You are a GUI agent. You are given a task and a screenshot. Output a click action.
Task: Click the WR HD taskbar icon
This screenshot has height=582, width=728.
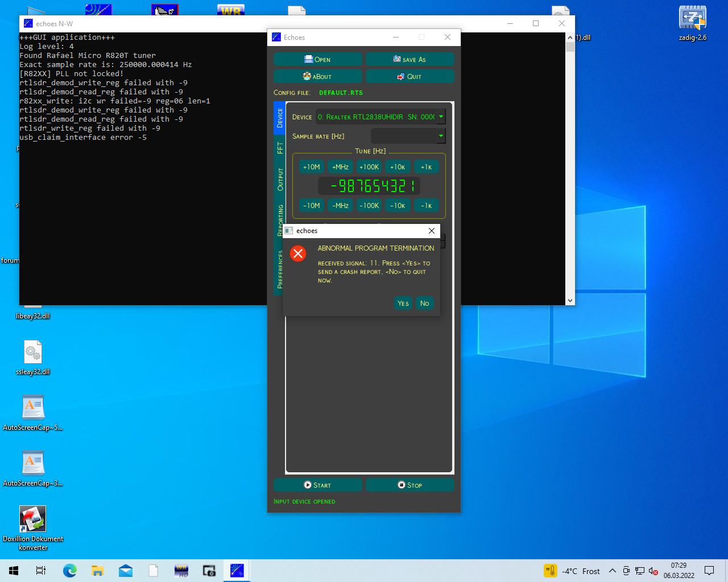(181, 571)
